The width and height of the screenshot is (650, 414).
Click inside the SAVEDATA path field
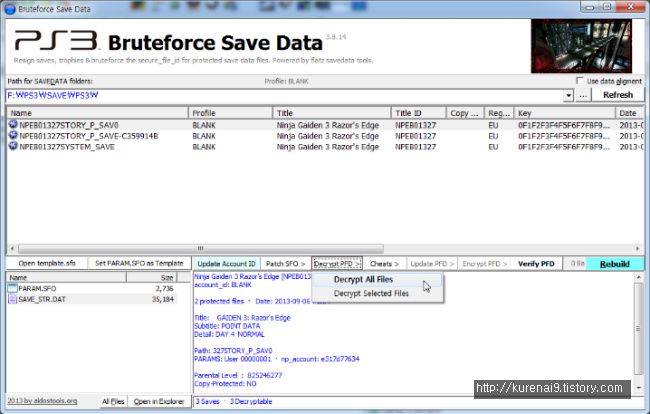(285, 95)
